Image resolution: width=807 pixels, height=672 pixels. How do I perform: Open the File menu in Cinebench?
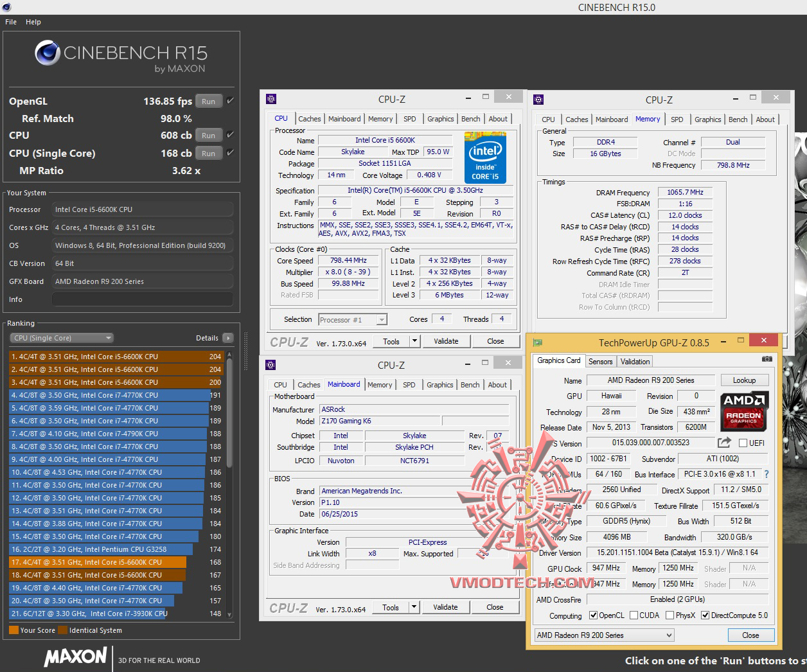(x=11, y=22)
